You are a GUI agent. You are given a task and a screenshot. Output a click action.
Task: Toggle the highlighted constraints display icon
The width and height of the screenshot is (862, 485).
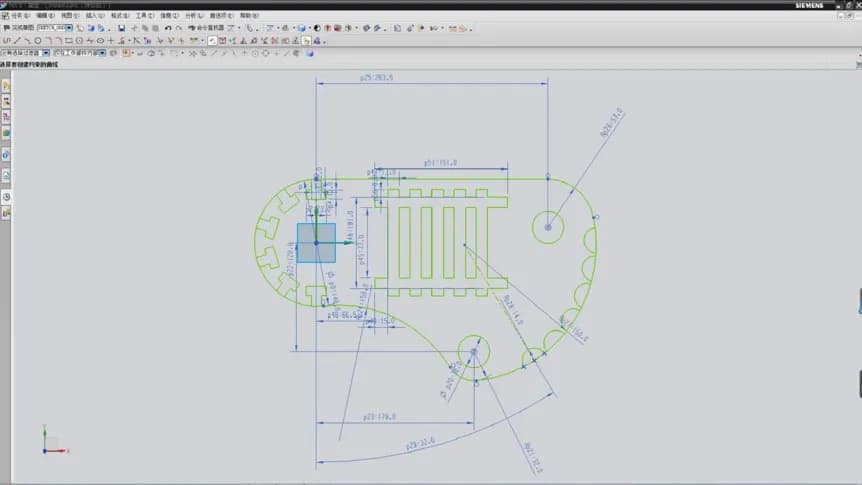pyautogui.click(x=212, y=41)
